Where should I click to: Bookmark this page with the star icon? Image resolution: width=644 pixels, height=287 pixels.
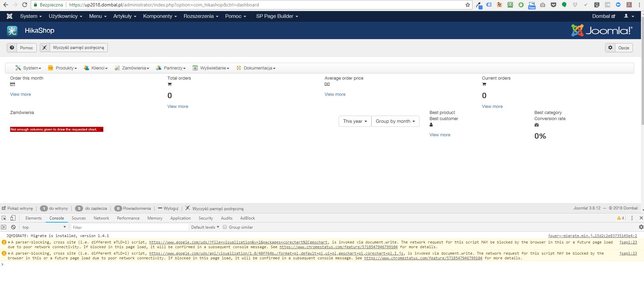pyautogui.click(x=468, y=5)
